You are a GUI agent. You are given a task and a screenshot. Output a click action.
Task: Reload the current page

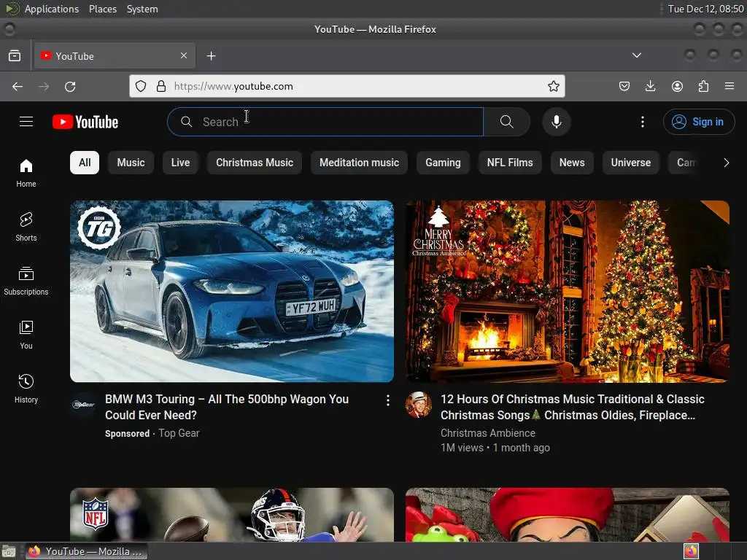(70, 86)
